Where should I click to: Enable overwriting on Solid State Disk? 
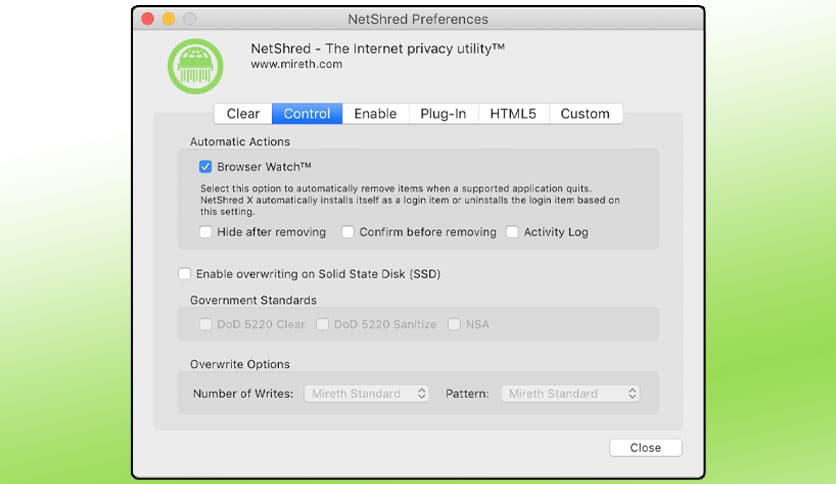coord(184,273)
